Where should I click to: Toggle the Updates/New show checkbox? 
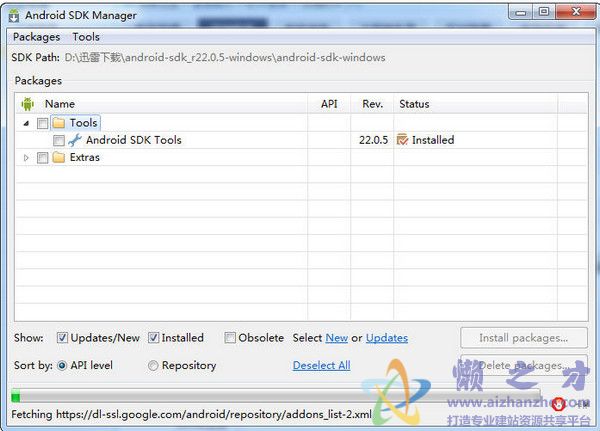click(62, 338)
